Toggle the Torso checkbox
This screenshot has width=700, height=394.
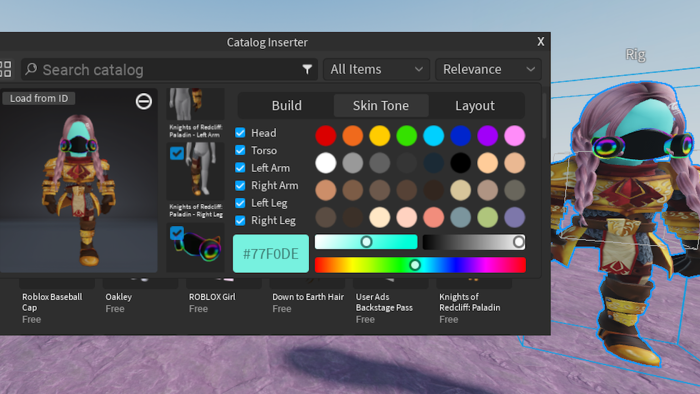(240, 150)
